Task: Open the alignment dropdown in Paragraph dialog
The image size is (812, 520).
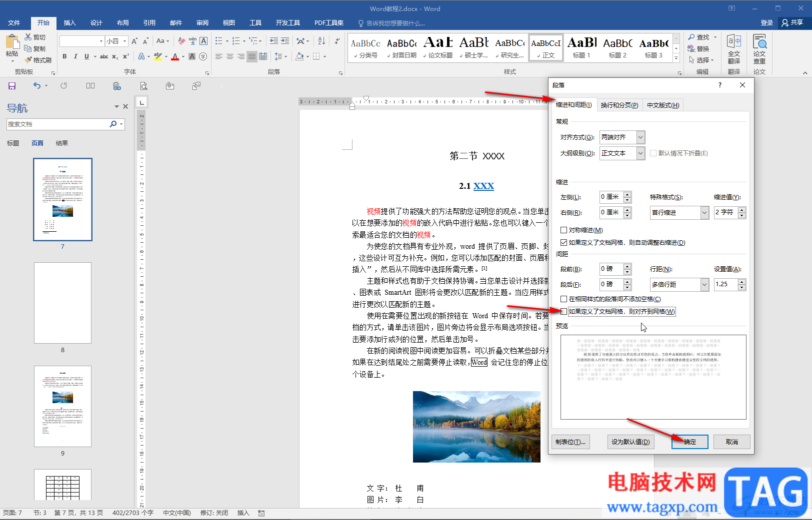Action: point(640,137)
